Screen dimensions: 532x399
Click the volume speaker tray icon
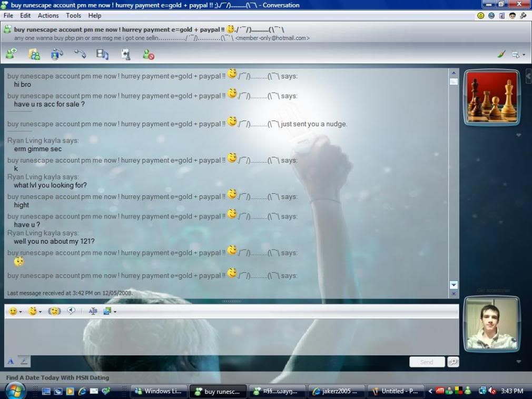click(x=492, y=391)
